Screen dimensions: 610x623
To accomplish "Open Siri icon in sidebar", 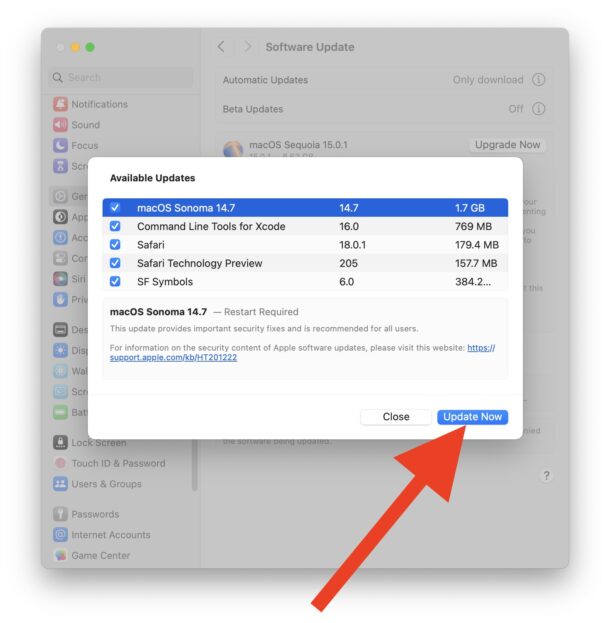I will pyautogui.click(x=60, y=279).
